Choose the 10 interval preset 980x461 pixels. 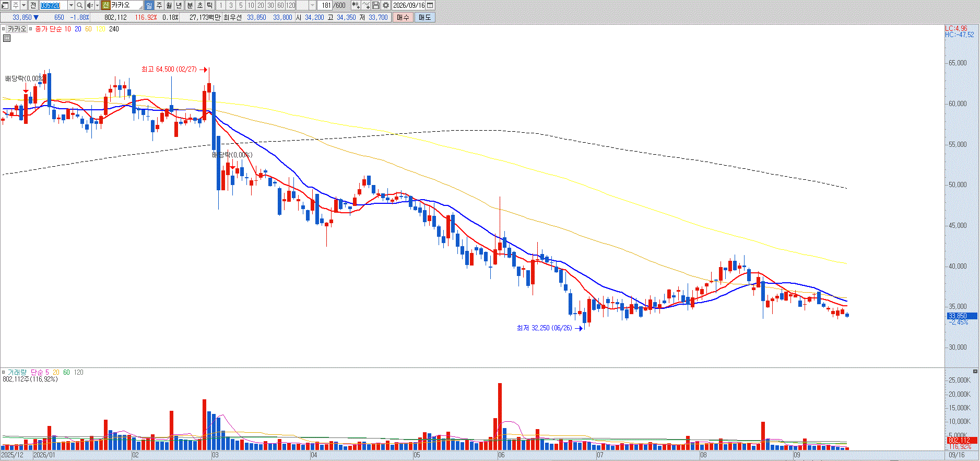point(251,5)
